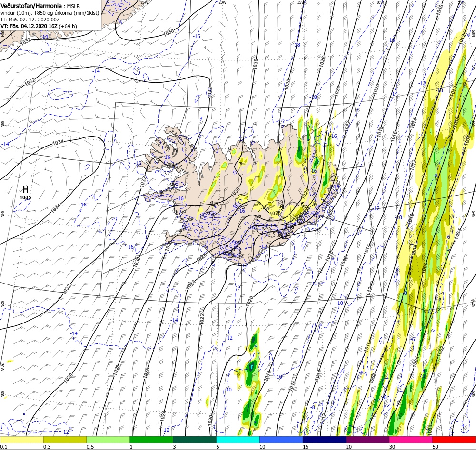Image resolution: width=476 pixels, height=450 pixels.
Task: Click the 25W longitude label
Action: (x=145, y=2)
